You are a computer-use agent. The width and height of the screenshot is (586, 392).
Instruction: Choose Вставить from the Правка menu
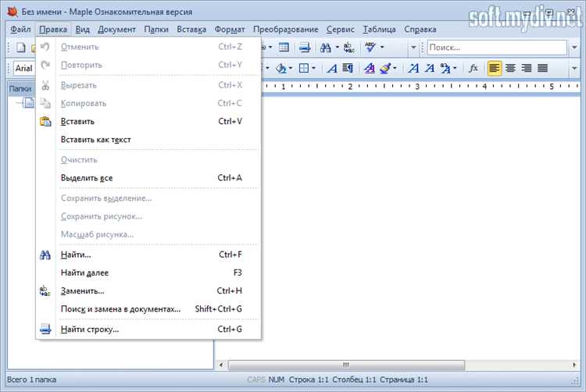(x=77, y=121)
